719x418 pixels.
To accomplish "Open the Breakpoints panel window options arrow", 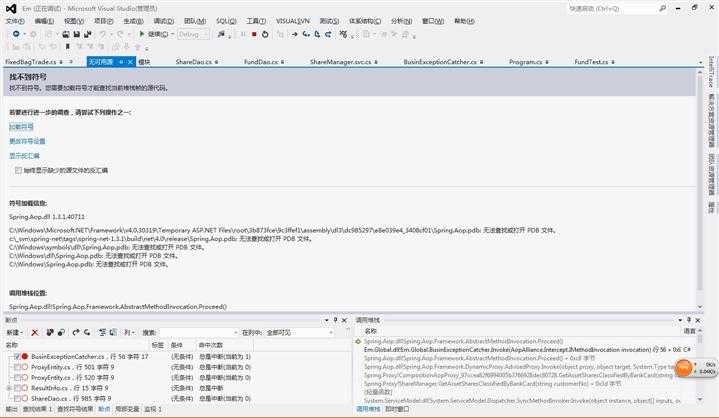I will point(326,320).
